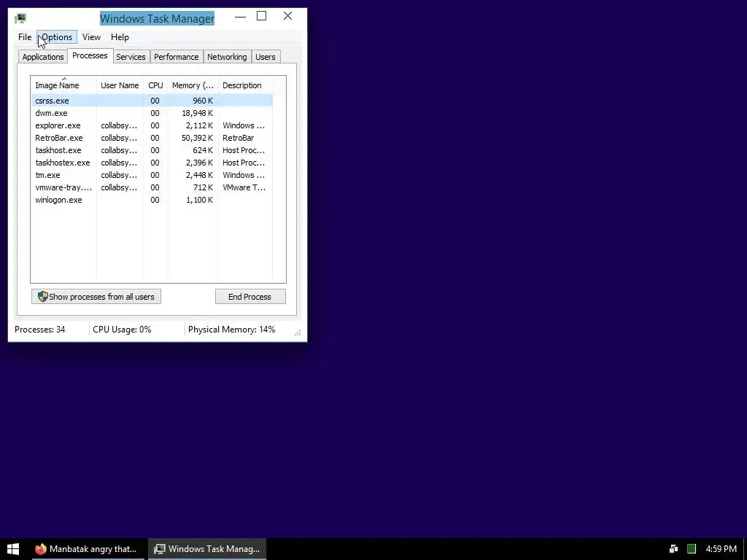
Task: Minimize the Task Manager window
Action: [241, 16]
